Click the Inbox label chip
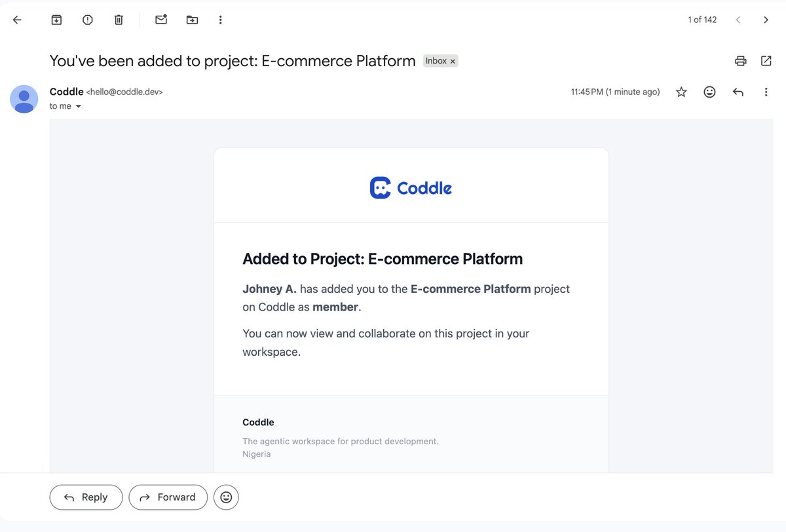The width and height of the screenshot is (786, 532). pyautogui.click(x=440, y=61)
